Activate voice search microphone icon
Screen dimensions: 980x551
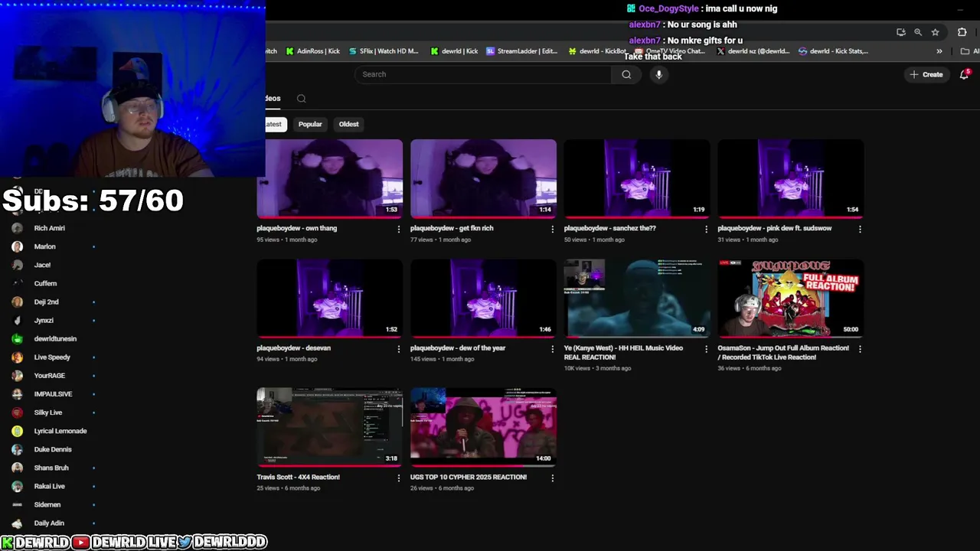658,74
